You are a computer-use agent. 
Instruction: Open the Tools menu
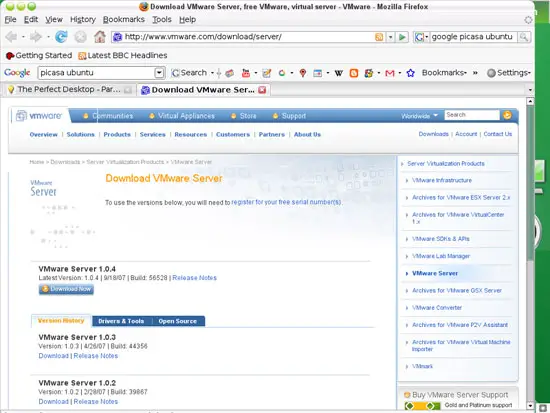162,20
